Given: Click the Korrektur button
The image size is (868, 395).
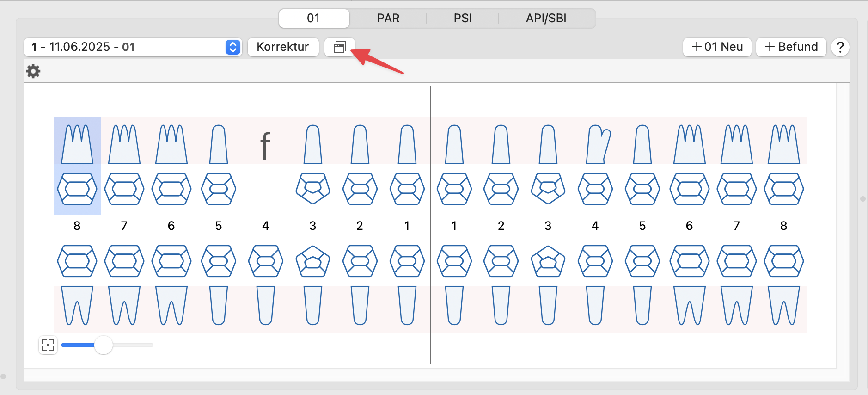Looking at the screenshot, I should pyautogui.click(x=283, y=47).
